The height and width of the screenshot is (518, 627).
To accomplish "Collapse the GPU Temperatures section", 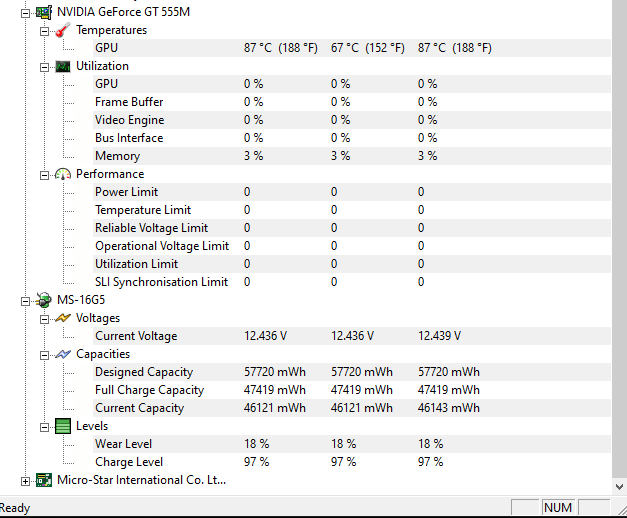I will (44, 30).
